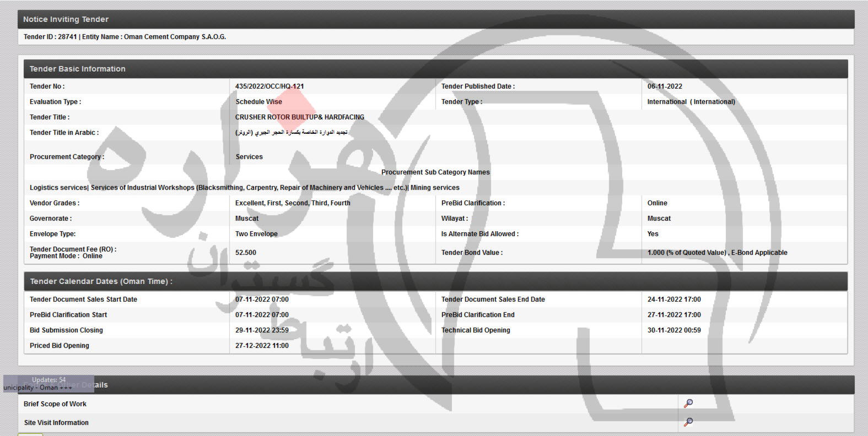868x436 pixels.
Task: Select priced bid opening 27-12-2022 11:00
Action: (x=262, y=346)
